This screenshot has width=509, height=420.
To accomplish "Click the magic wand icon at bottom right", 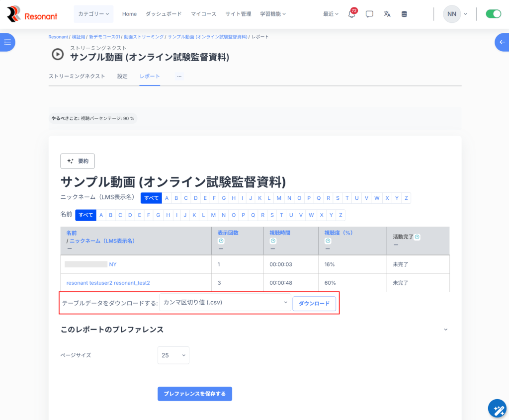I will 497,409.
